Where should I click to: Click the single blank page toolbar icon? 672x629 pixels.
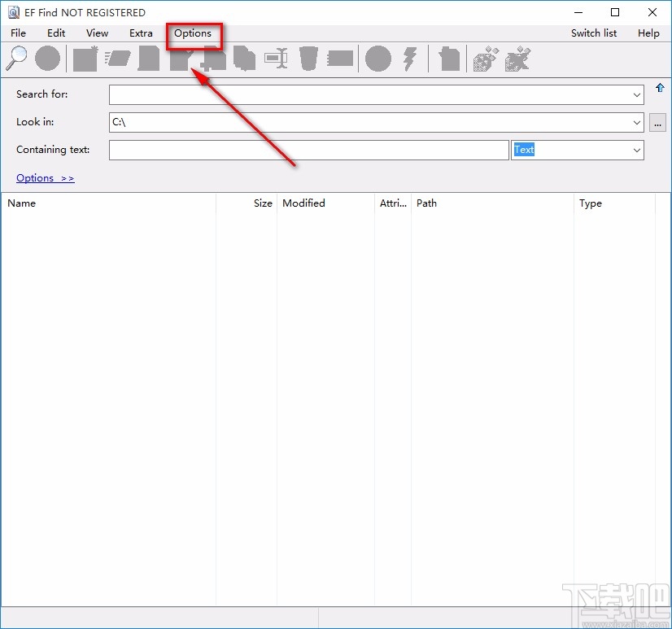149,59
